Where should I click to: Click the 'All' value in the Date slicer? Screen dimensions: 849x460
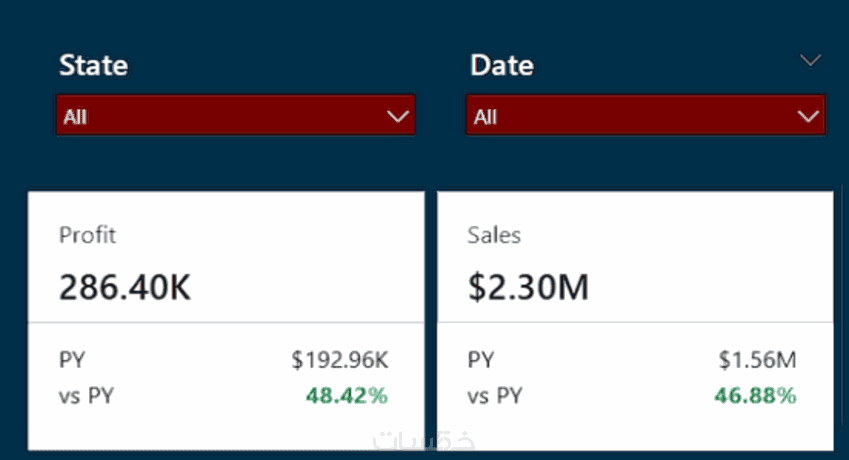[x=486, y=117]
